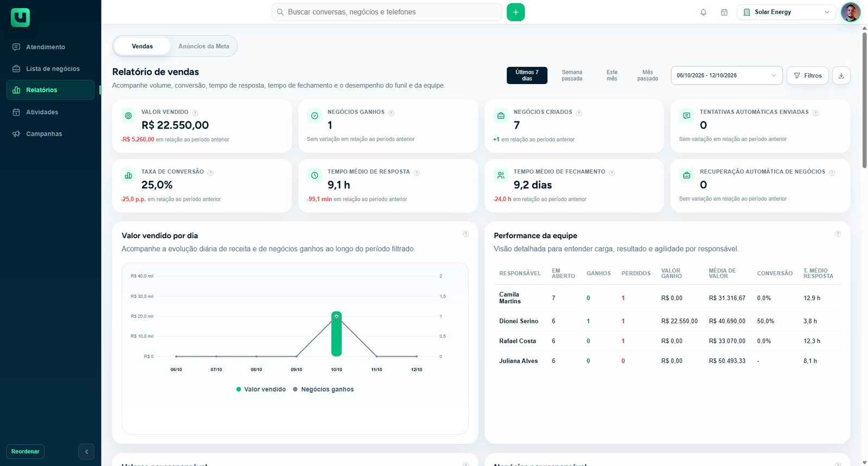Screen dimensions: 868x466
Task: Open the date range dropdown
Action: click(726, 75)
